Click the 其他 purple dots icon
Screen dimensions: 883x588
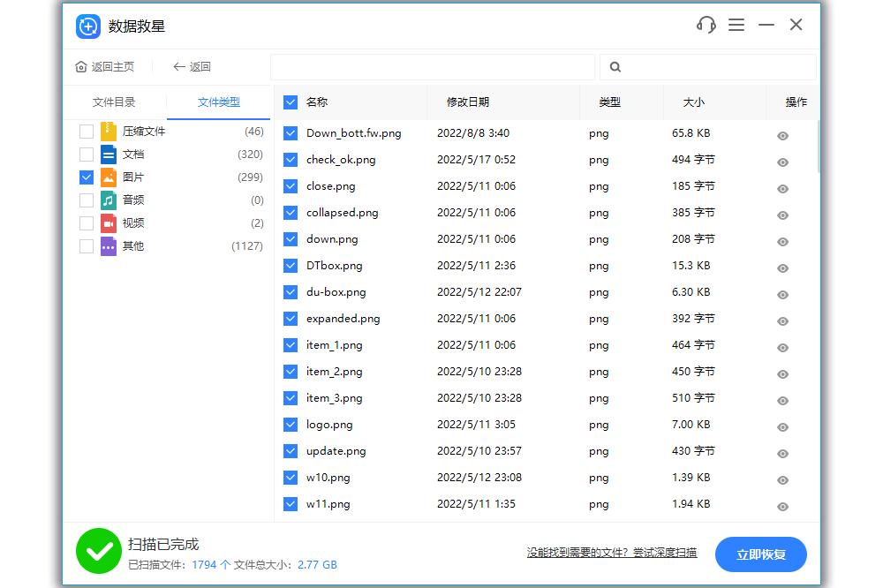[x=108, y=246]
